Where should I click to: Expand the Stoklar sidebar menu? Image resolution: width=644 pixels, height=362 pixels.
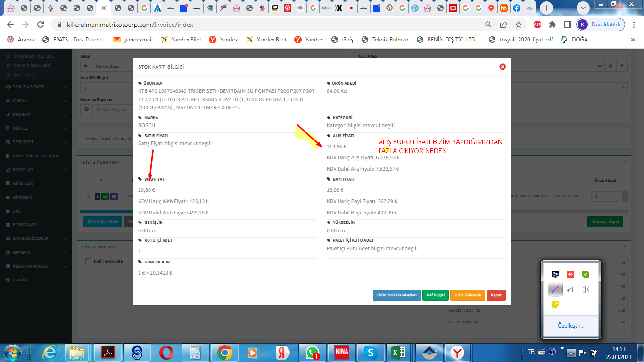click(x=22, y=115)
